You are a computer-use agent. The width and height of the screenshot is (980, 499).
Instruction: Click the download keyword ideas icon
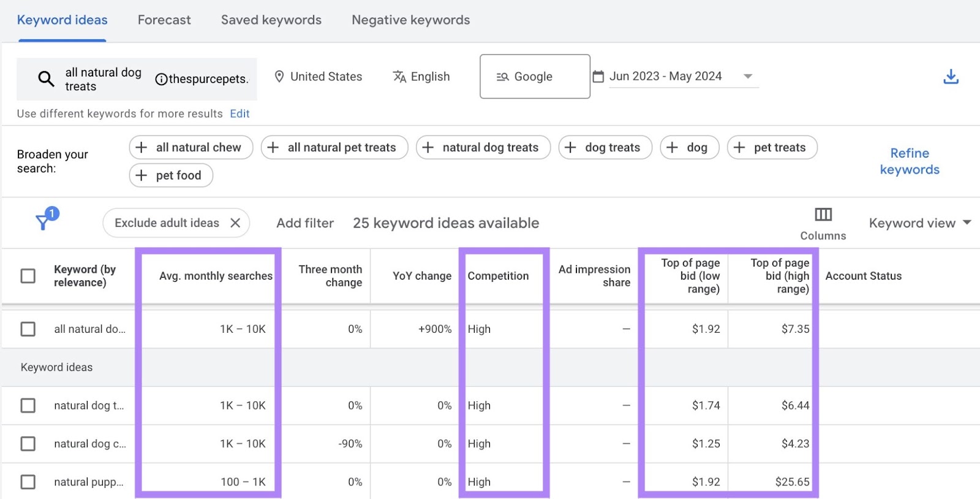951,77
